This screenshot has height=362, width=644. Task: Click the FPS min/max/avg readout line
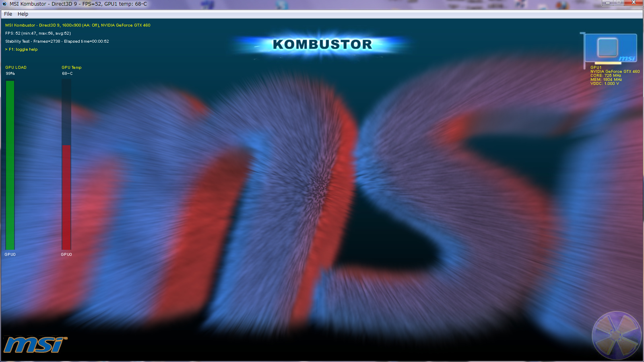tap(38, 33)
